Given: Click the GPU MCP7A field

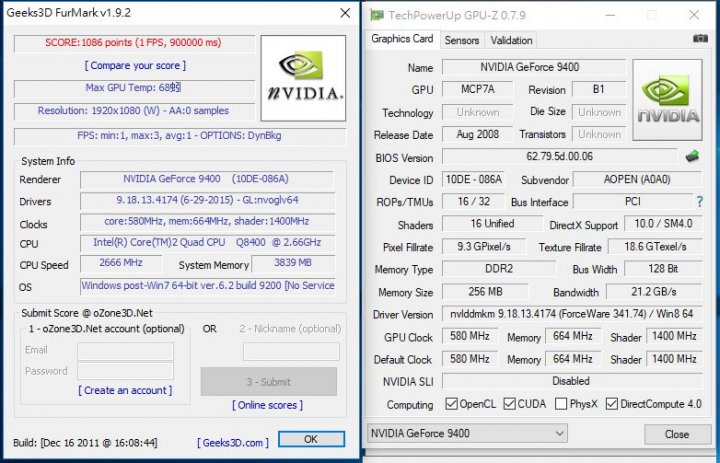Looking at the screenshot, I should pos(478,90).
